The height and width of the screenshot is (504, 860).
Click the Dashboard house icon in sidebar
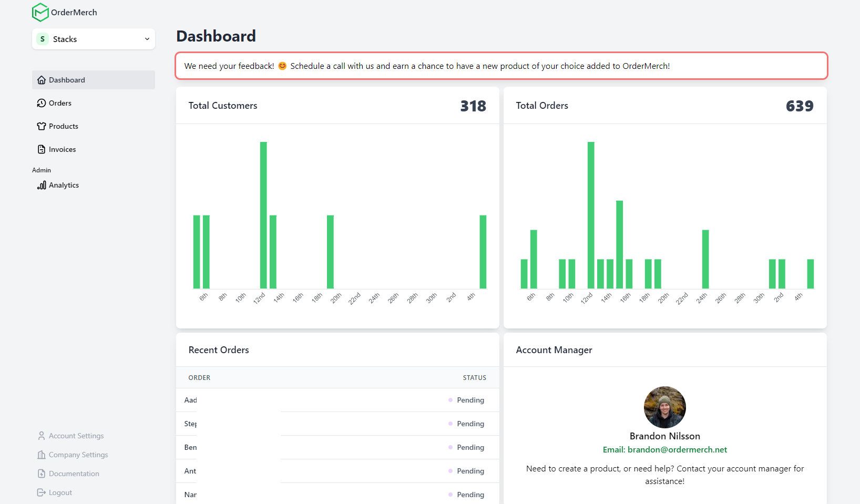click(x=42, y=80)
